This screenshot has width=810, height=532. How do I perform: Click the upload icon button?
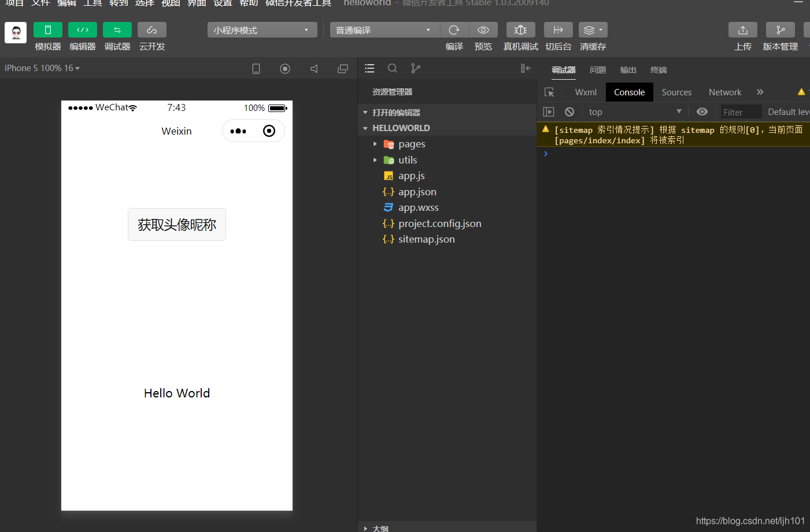743,30
